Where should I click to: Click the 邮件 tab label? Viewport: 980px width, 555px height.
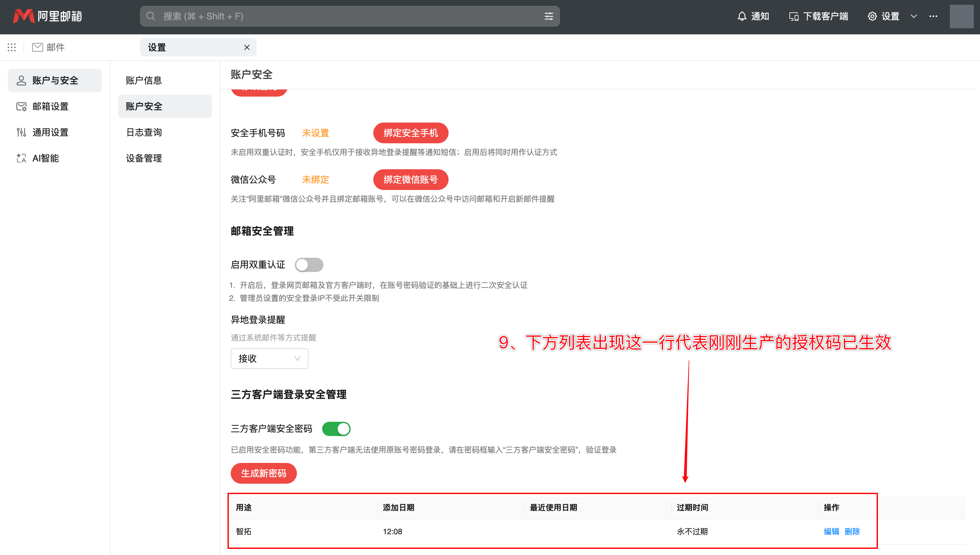point(55,47)
